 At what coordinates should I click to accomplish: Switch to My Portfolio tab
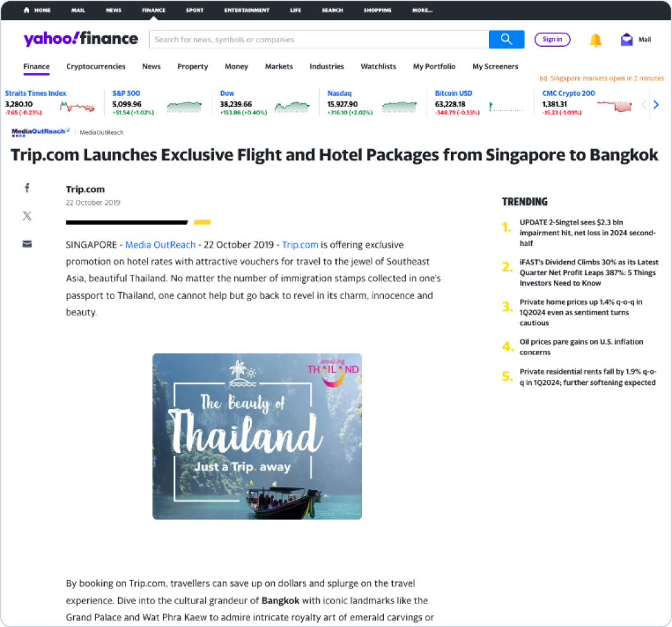434,66
